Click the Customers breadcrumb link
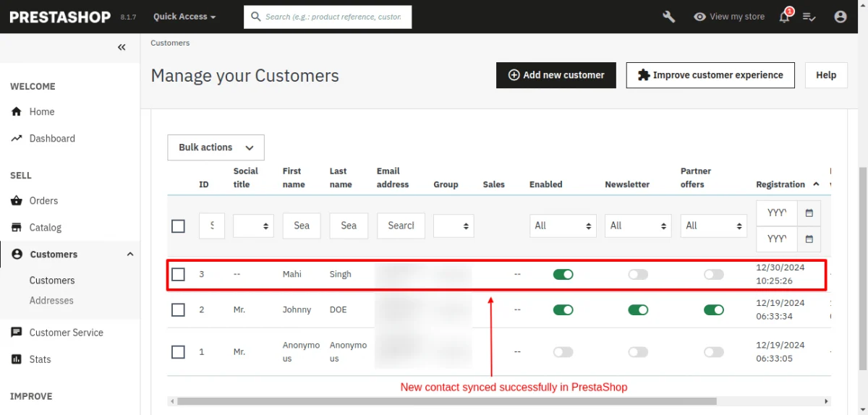Screen dimensions: 868x415 [x=170, y=43]
